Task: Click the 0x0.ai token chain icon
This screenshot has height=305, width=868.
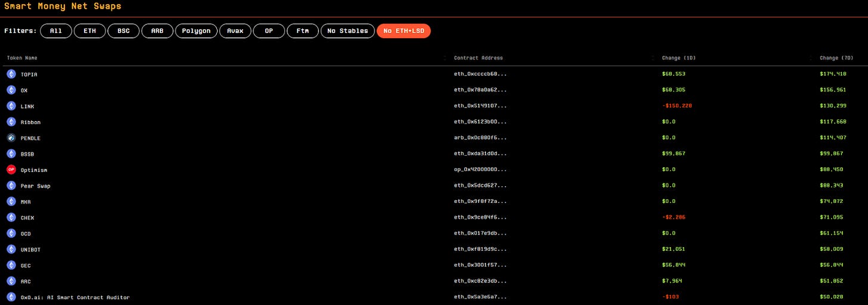Action: tap(11, 297)
